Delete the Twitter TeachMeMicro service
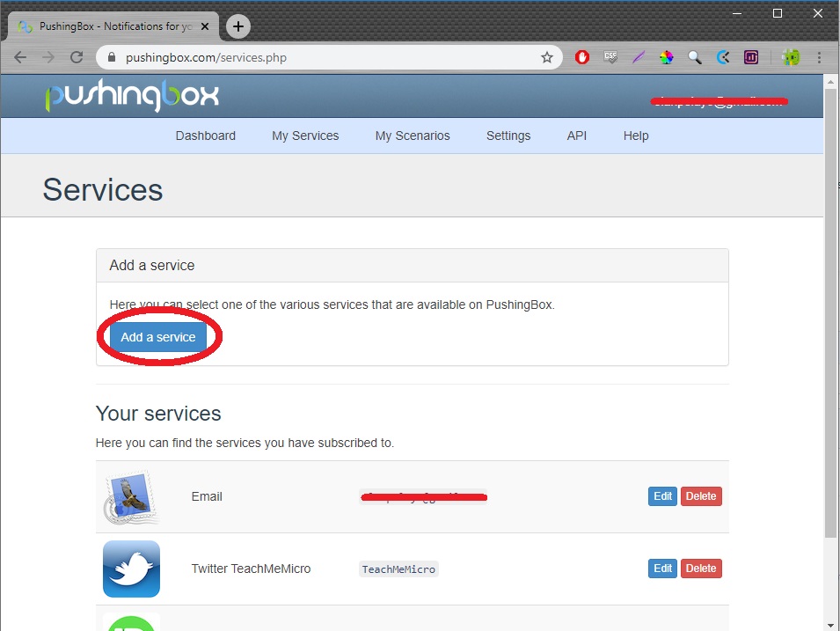840x631 pixels. click(x=701, y=569)
